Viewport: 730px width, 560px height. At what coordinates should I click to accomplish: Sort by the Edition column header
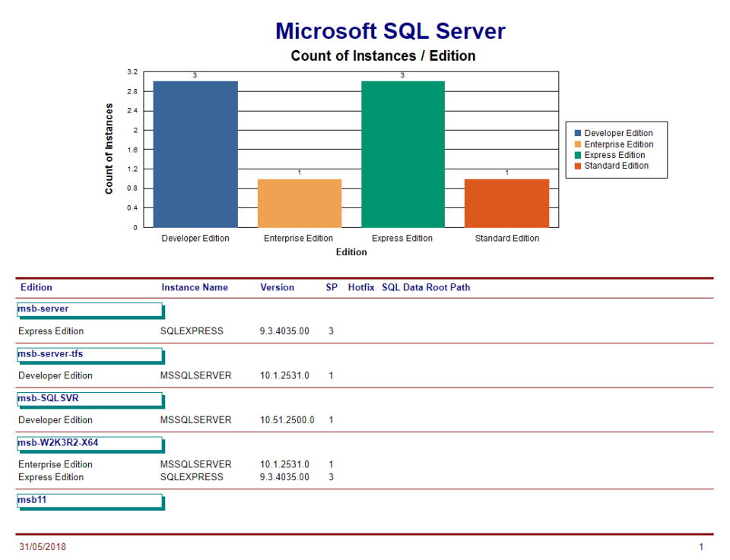point(36,287)
